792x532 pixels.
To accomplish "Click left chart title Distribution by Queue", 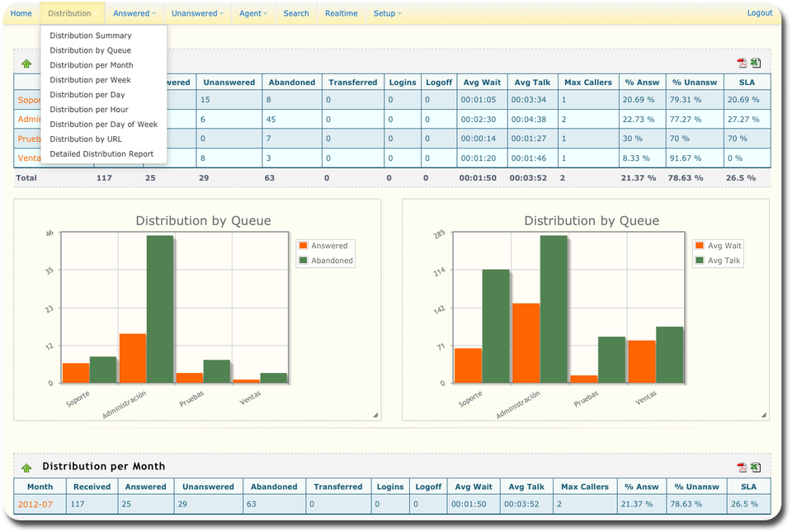I will point(203,220).
